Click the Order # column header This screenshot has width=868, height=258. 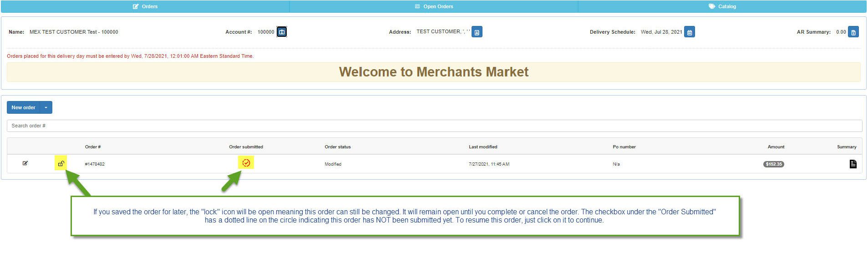point(93,147)
